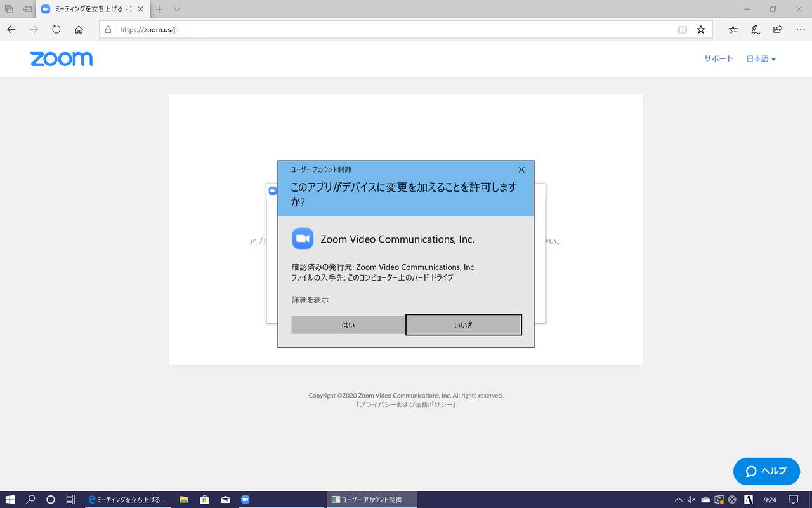
Task: Show the tab previews chevron
Action: [x=177, y=9]
